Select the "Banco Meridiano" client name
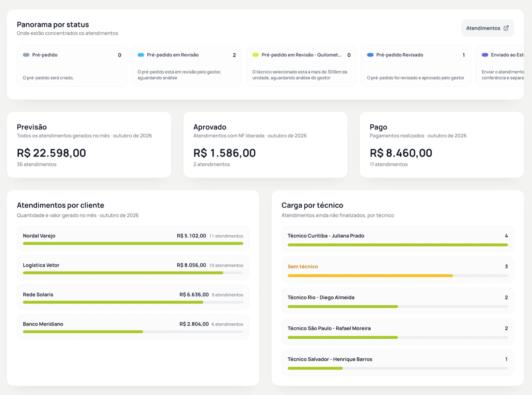Image resolution: width=532 pixels, height=395 pixels. coord(43,324)
